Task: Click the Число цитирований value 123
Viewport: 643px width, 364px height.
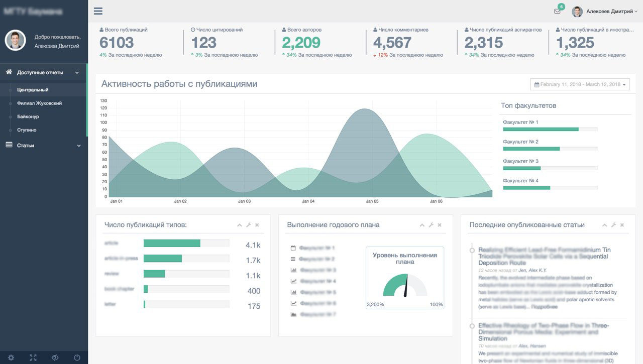Action: point(203,43)
